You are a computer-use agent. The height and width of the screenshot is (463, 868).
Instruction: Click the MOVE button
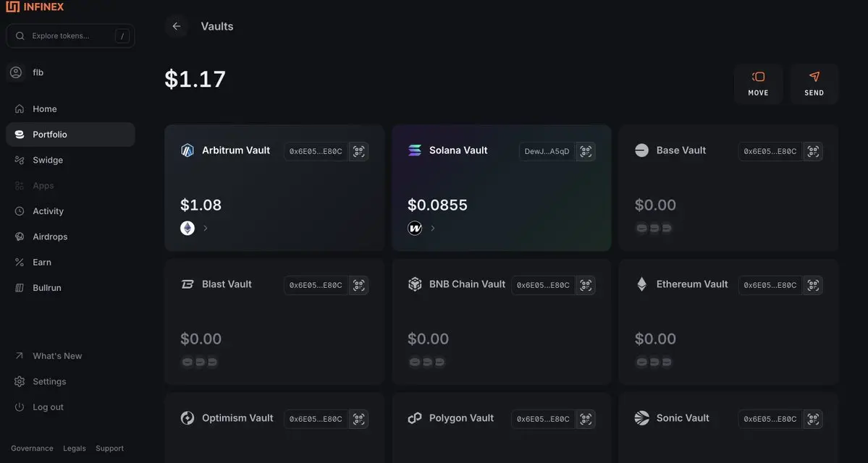click(758, 84)
